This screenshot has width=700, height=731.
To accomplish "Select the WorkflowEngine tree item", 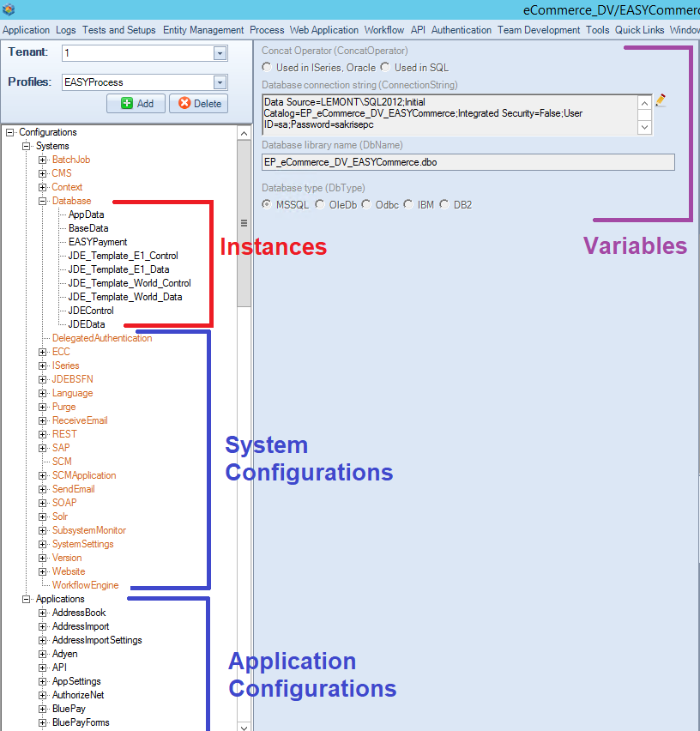I will click(x=85, y=585).
